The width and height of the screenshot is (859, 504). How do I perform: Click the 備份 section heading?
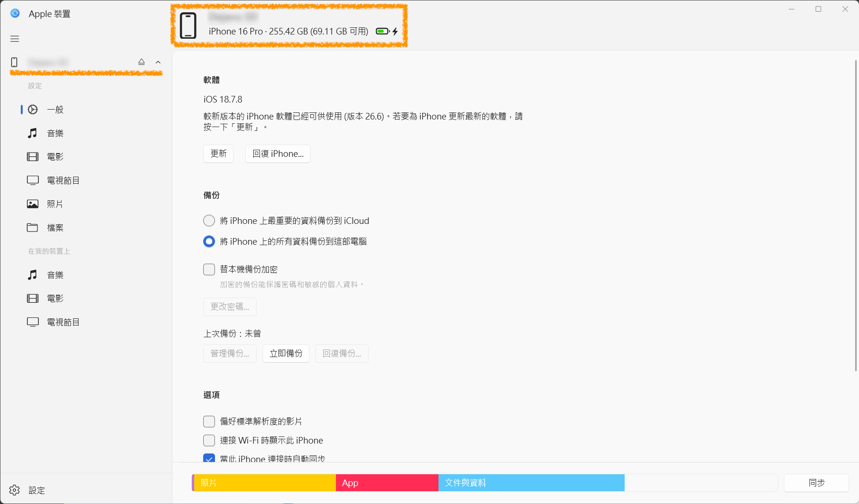(212, 195)
